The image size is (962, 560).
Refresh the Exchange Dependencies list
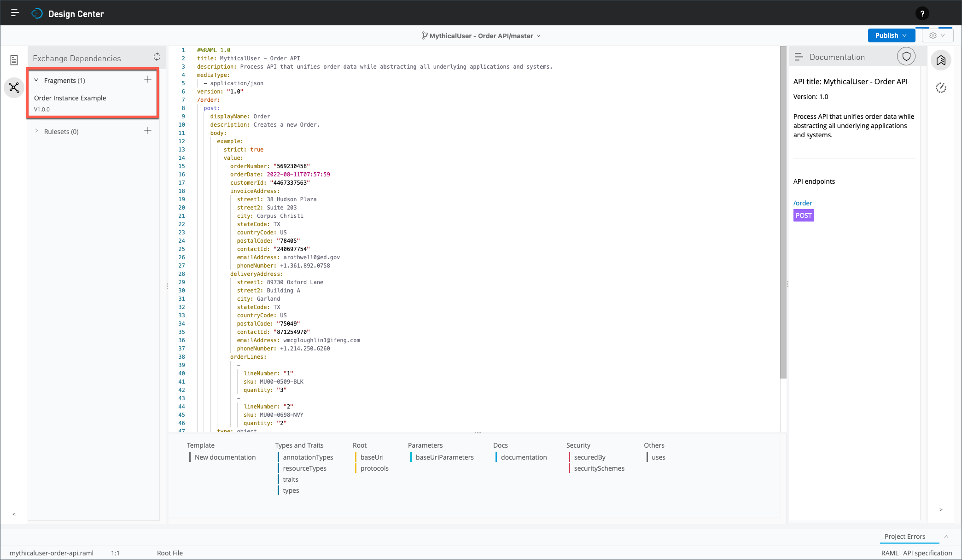click(157, 57)
